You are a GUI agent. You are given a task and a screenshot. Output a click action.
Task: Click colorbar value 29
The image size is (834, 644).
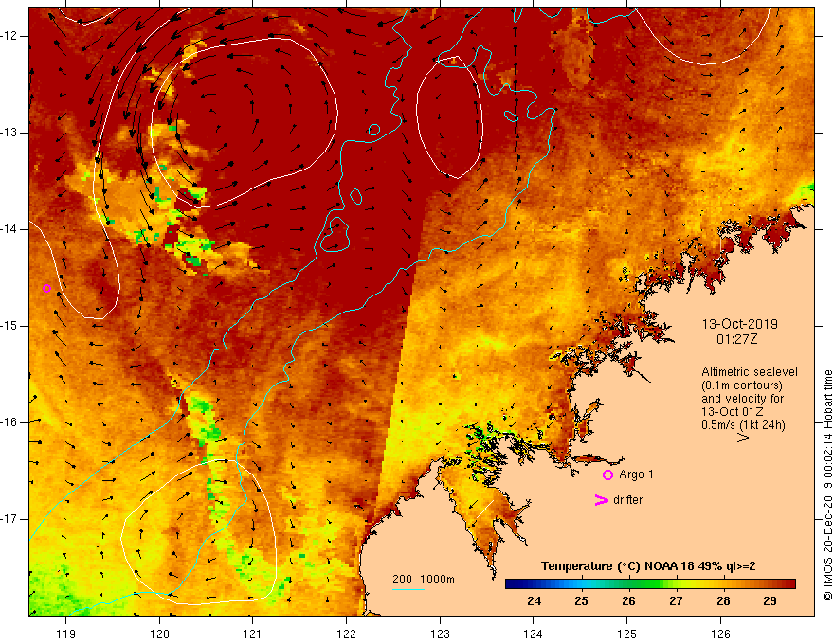tap(770, 601)
